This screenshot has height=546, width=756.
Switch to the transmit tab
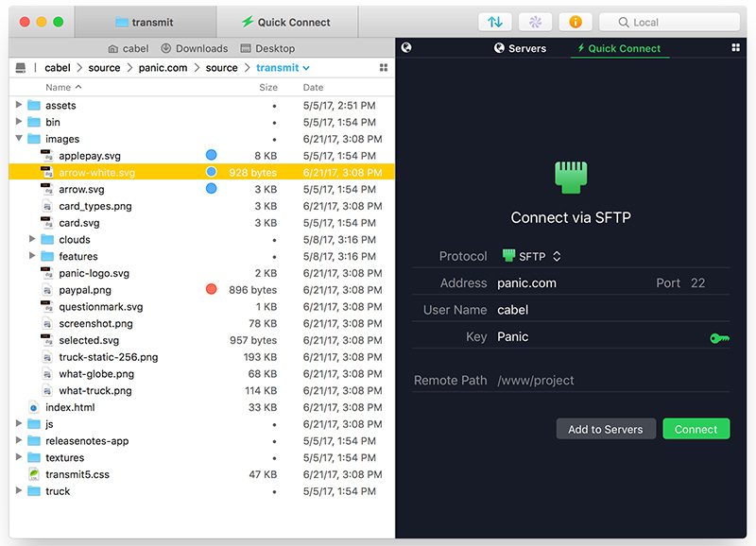click(x=146, y=22)
